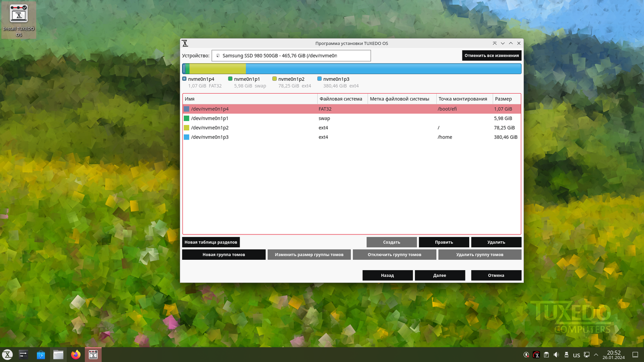The height and width of the screenshot is (362, 644).
Task: Open the Install TUXEDO OS desktop icon
Action: 18,20
